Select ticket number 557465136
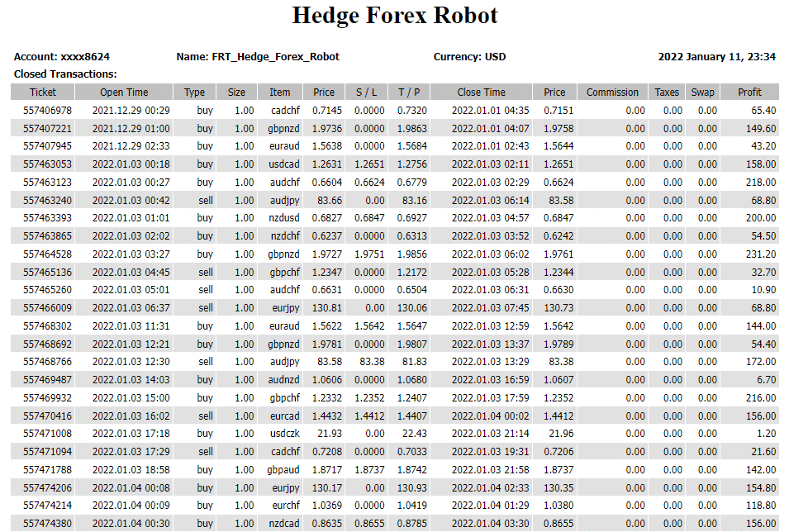The width and height of the screenshot is (789, 532). click(47, 273)
